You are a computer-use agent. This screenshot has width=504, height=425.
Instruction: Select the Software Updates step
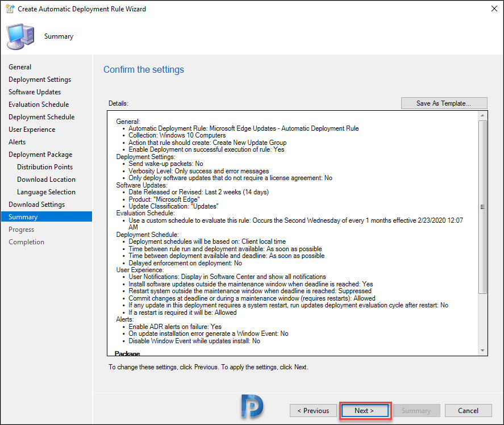tap(35, 92)
